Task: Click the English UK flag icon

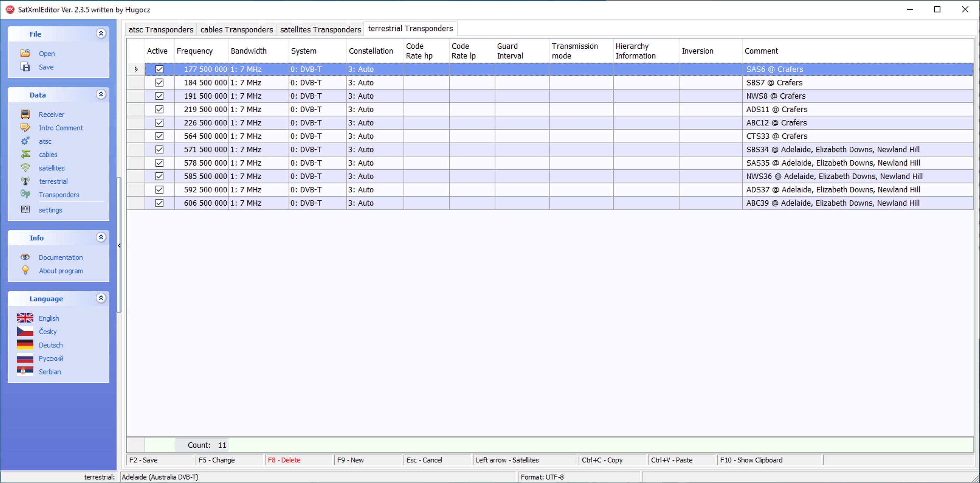Action: point(25,318)
